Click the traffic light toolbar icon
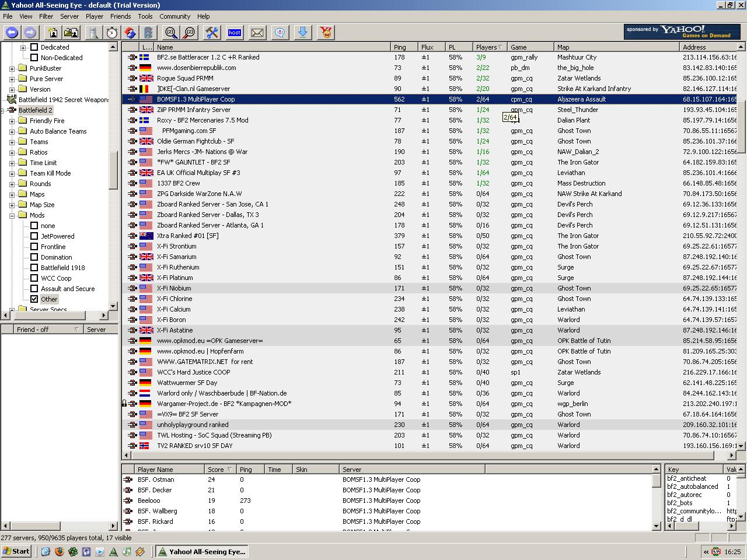The width and height of the screenshot is (747, 560). [148, 33]
